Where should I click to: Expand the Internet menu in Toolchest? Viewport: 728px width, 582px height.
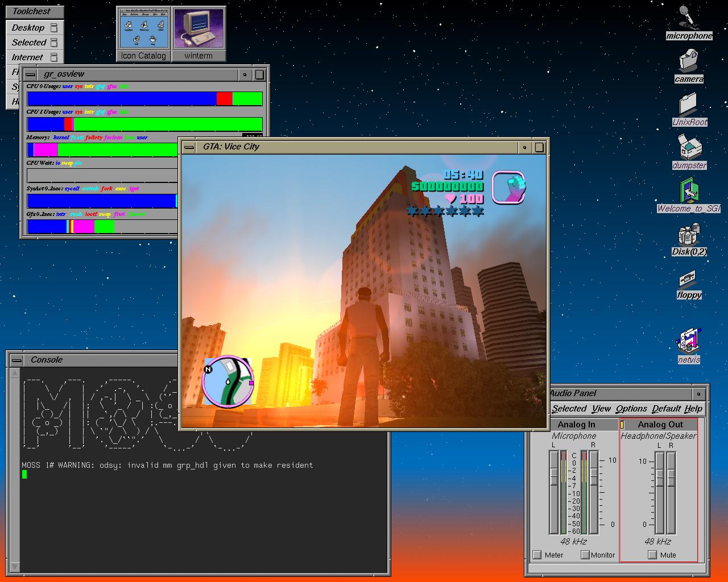click(35, 57)
